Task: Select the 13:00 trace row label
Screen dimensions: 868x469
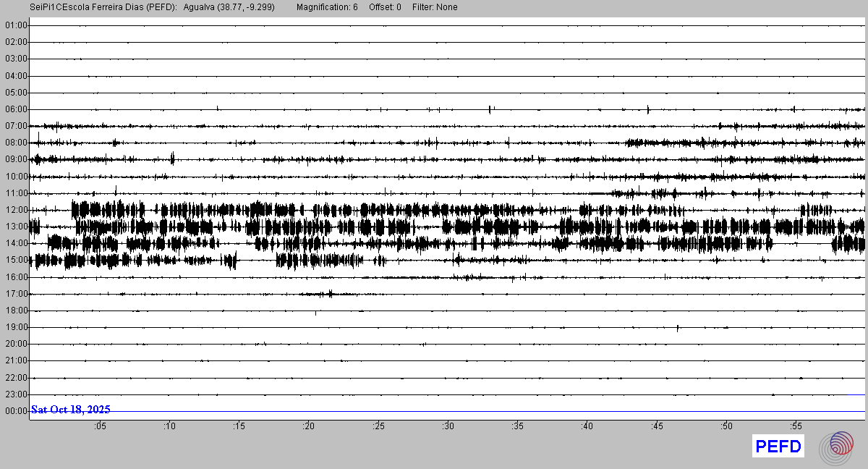Action: (16, 227)
